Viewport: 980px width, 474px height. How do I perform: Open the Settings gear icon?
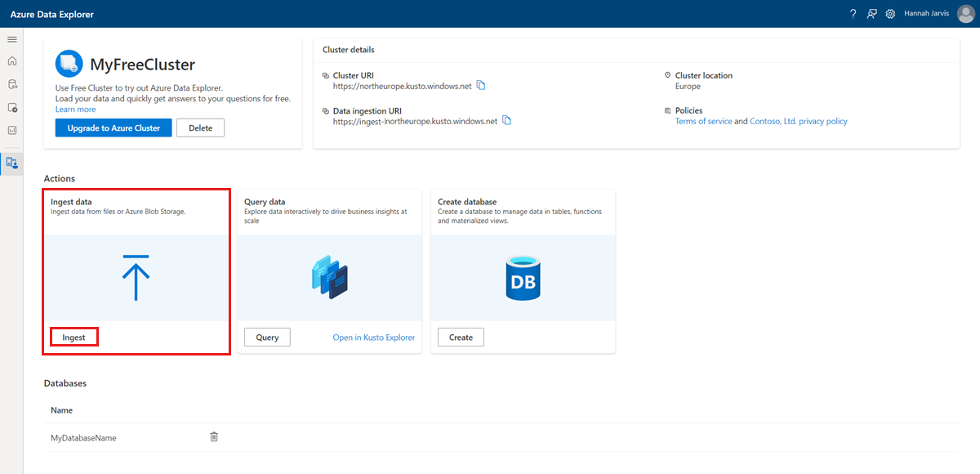pyautogui.click(x=890, y=14)
